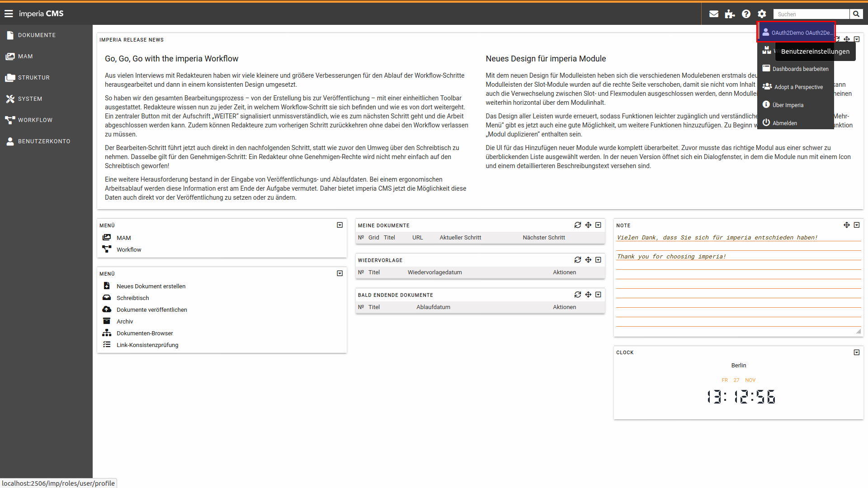Collapse the second MENÜ widget with Schreibtisch
Screen dimensions: 868x488
340,273
